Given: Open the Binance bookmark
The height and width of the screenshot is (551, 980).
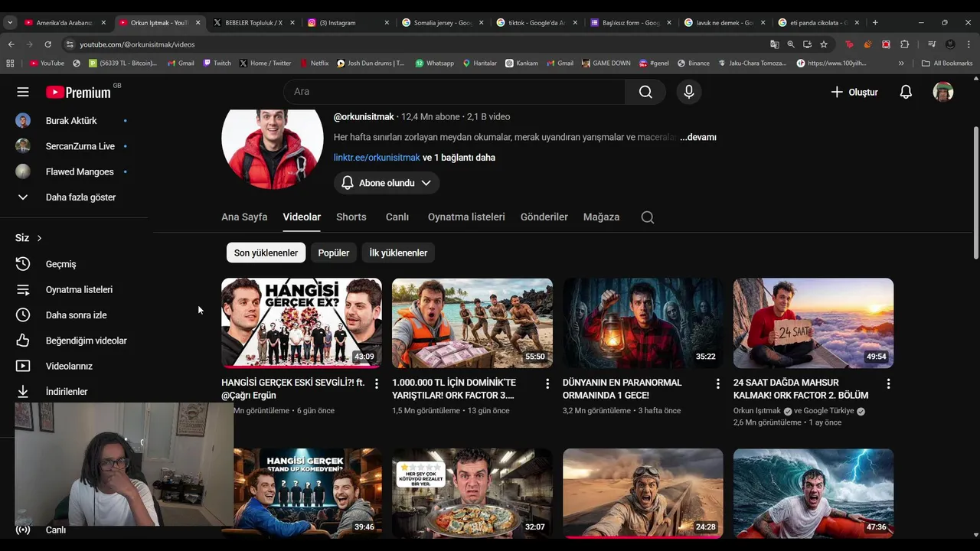Looking at the screenshot, I should click(693, 63).
